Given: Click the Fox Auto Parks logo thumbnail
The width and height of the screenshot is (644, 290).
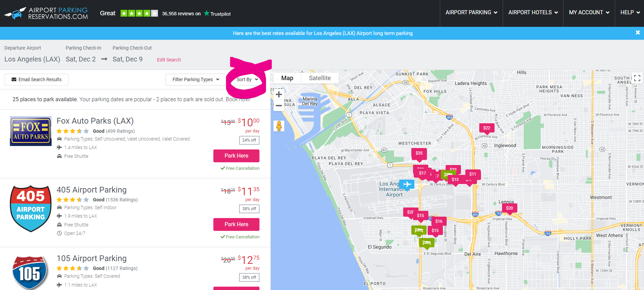Looking at the screenshot, I should coord(31,131).
